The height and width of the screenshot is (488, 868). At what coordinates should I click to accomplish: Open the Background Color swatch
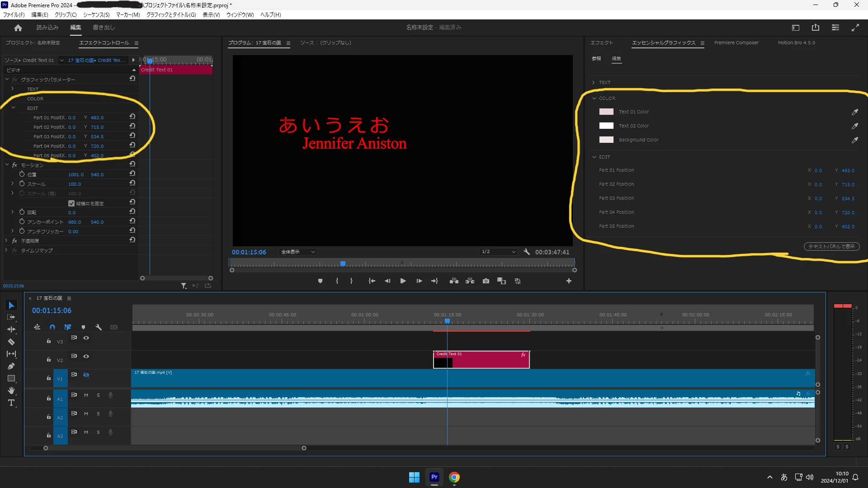[606, 140]
